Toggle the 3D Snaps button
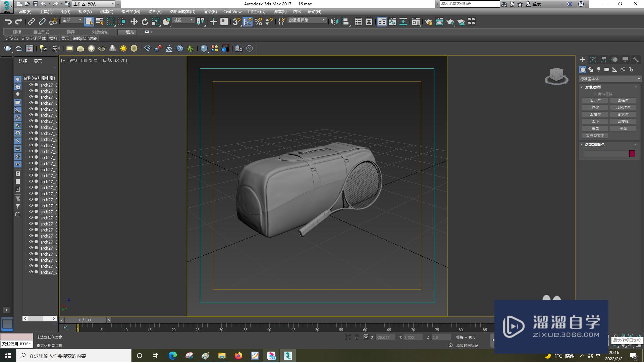 236,22
